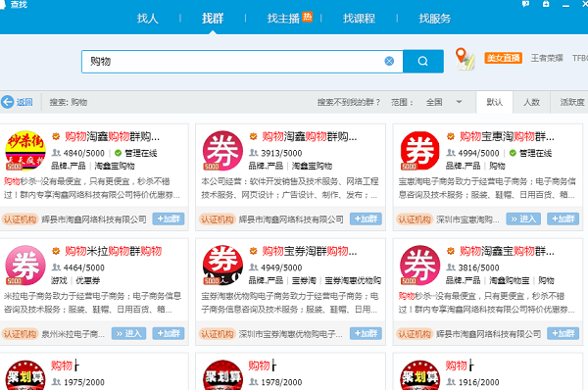
Task: Sort results by 默认
Action: (x=494, y=102)
